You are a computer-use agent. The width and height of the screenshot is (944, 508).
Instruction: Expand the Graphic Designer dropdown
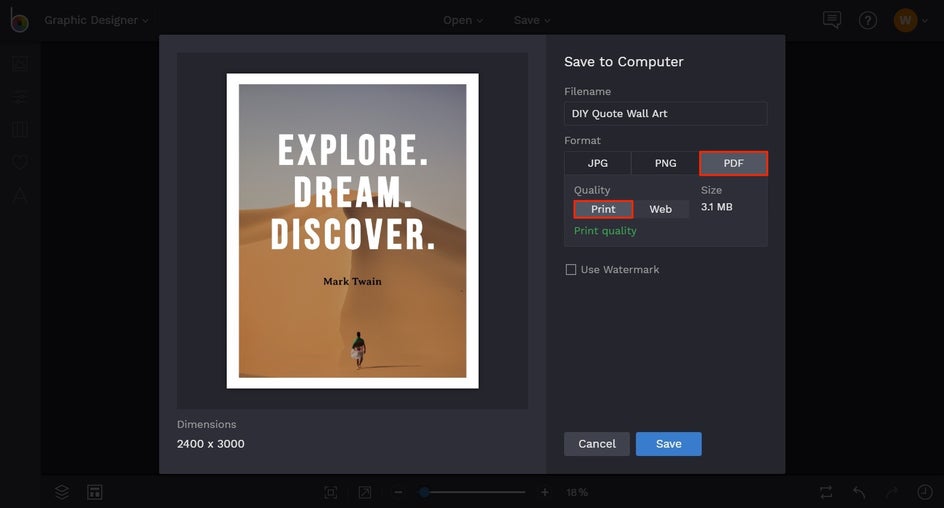(96, 20)
